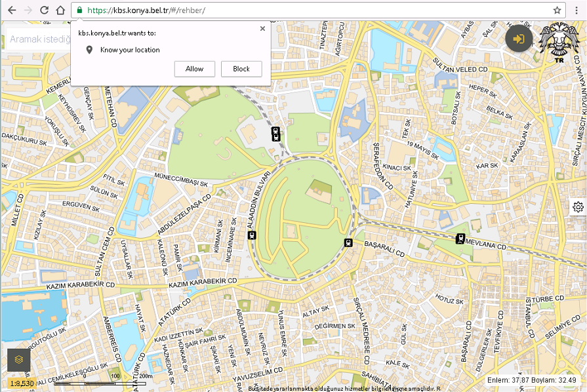Image resolution: width=587 pixels, height=392 pixels.
Task: Click the secure padlock site info
Action: click(x=79, y=10)
